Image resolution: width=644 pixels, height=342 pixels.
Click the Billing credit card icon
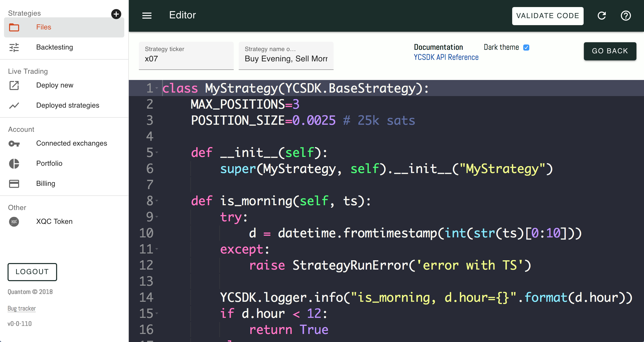click(14, 184)
